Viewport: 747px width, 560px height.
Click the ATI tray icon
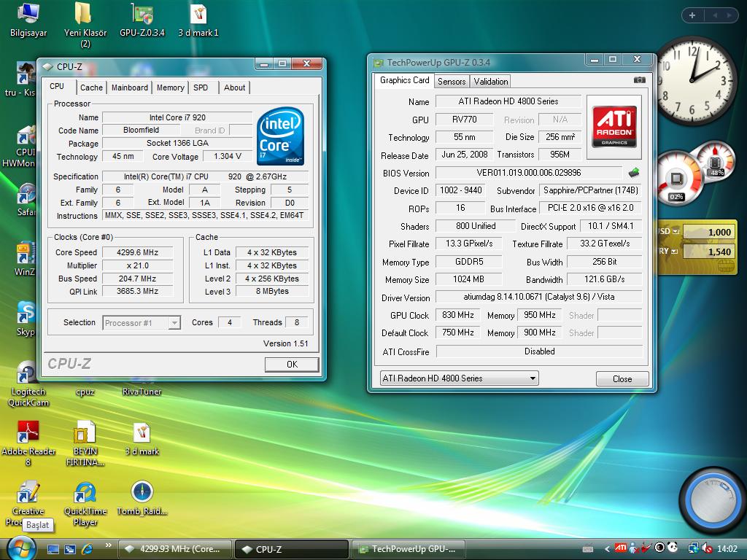click(x=620, y=548)
